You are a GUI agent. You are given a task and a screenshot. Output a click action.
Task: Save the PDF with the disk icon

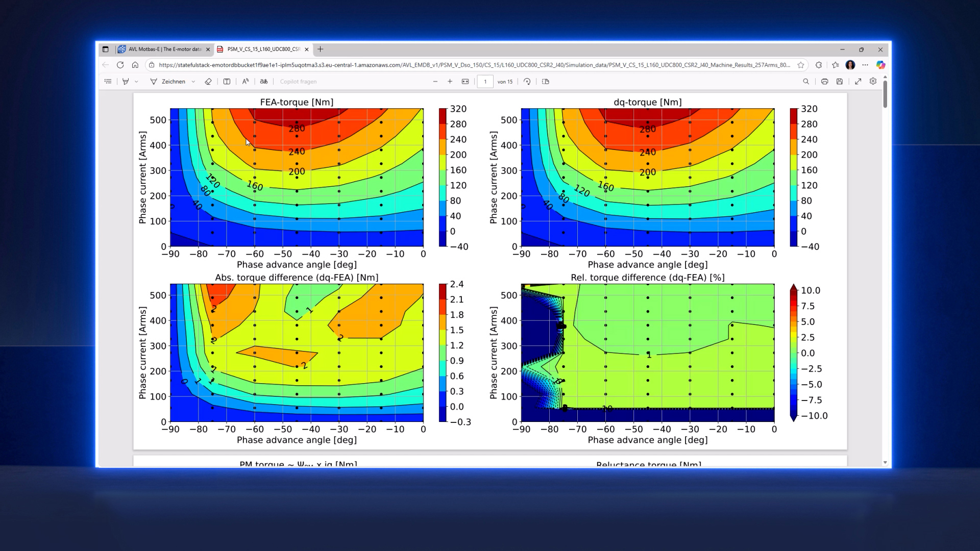[840, 82]
